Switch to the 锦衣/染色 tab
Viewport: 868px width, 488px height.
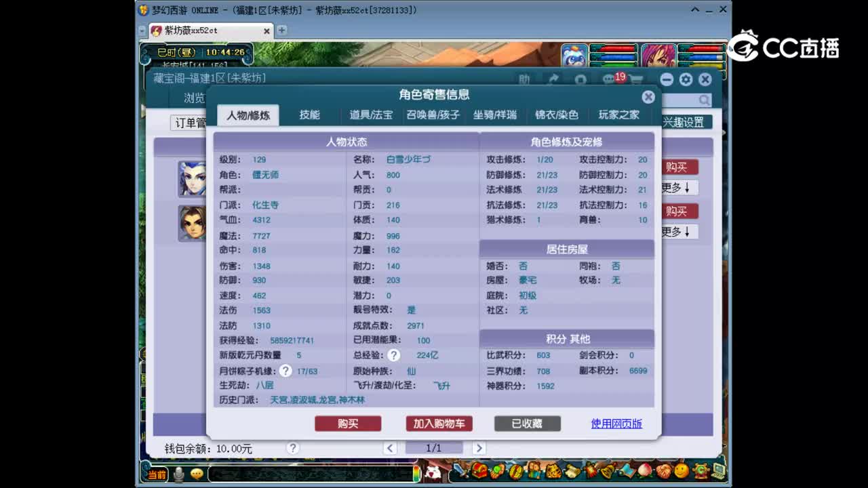[x=557, y=115]
